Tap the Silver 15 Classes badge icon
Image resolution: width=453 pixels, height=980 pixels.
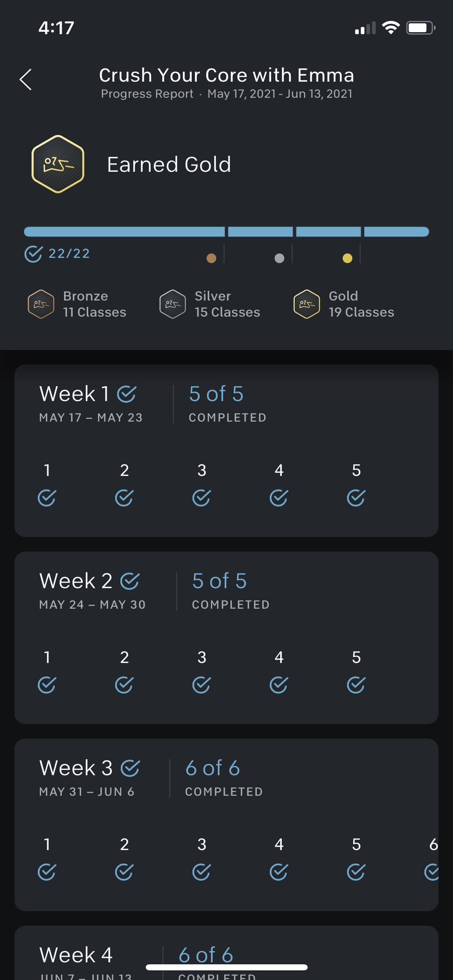point(173,304)
